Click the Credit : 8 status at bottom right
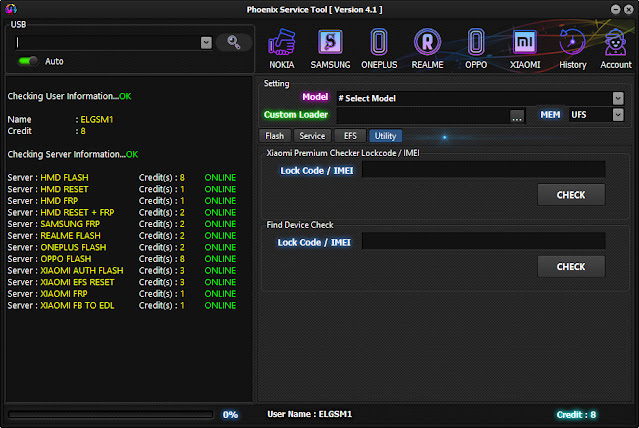639x428 pixels. coord(576,415)
